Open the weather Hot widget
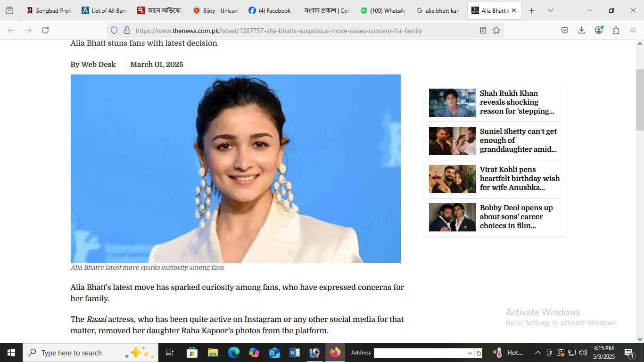 [508, 353]
